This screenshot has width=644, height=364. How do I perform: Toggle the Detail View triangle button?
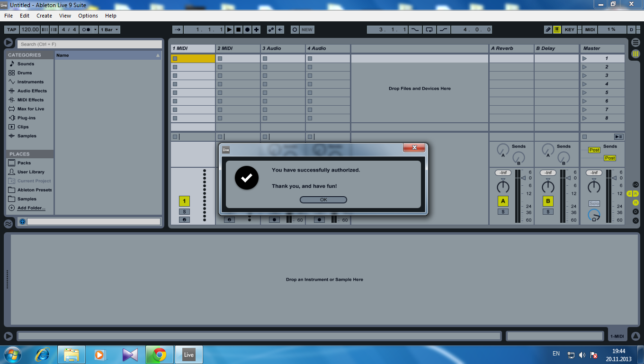pyautogui.click(x=635, y=336)
